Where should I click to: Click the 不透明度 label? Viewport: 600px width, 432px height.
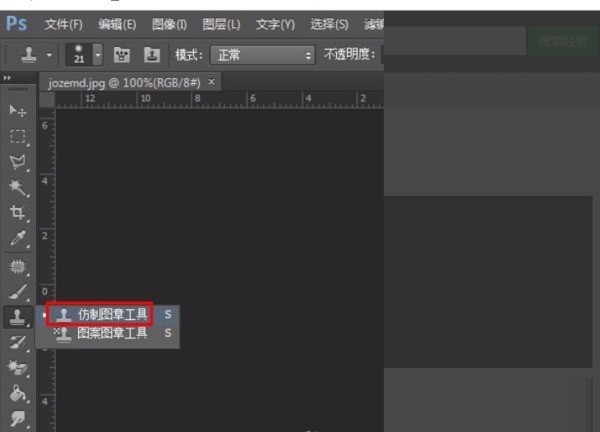coord(349,55)
